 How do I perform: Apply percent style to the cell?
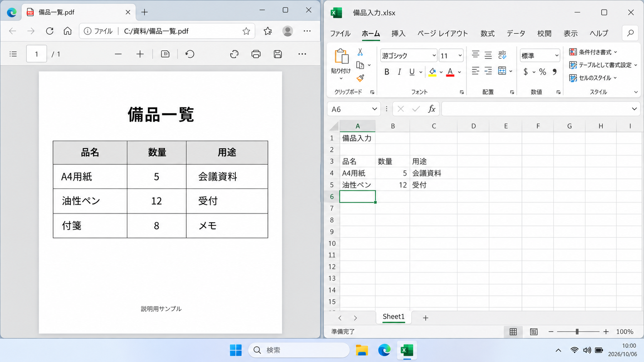(x=542, y=72)
